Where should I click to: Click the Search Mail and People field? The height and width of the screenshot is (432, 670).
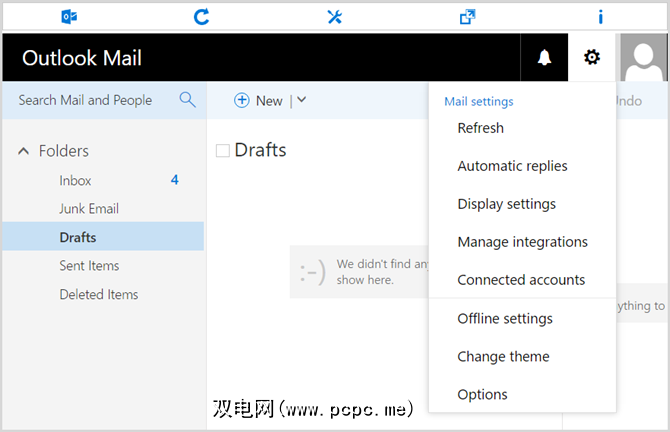[x=86, y=100]
